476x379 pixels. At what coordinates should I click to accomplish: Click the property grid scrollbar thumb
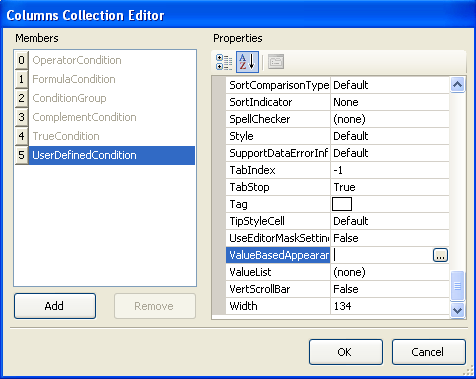click(x=457, y=286)
